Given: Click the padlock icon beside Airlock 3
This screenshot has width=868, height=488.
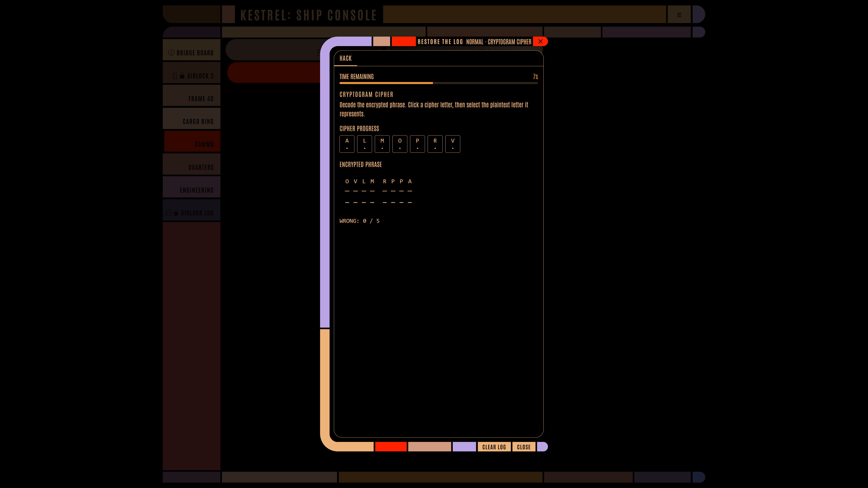Looking at the screenshot, I should pos(182,75).
